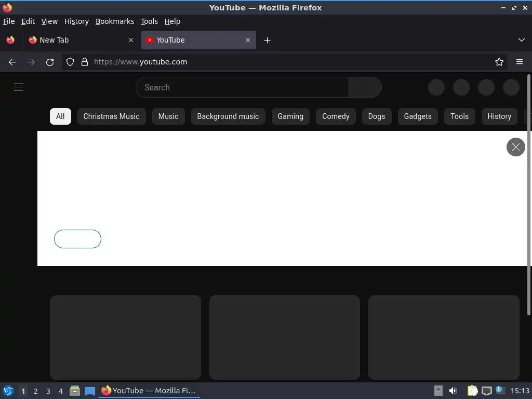Switch to the New Tab tab
This screenshot has width=532, height=399.
[81, 40]
